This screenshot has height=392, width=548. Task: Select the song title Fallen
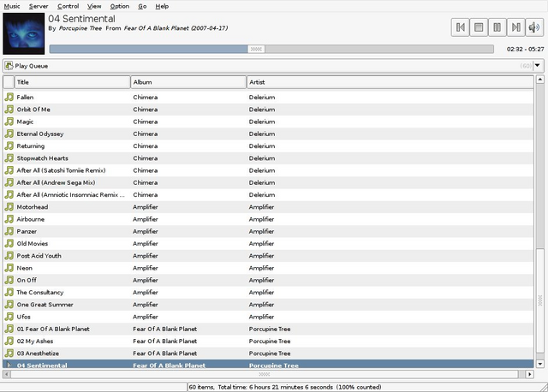[25, 97]
